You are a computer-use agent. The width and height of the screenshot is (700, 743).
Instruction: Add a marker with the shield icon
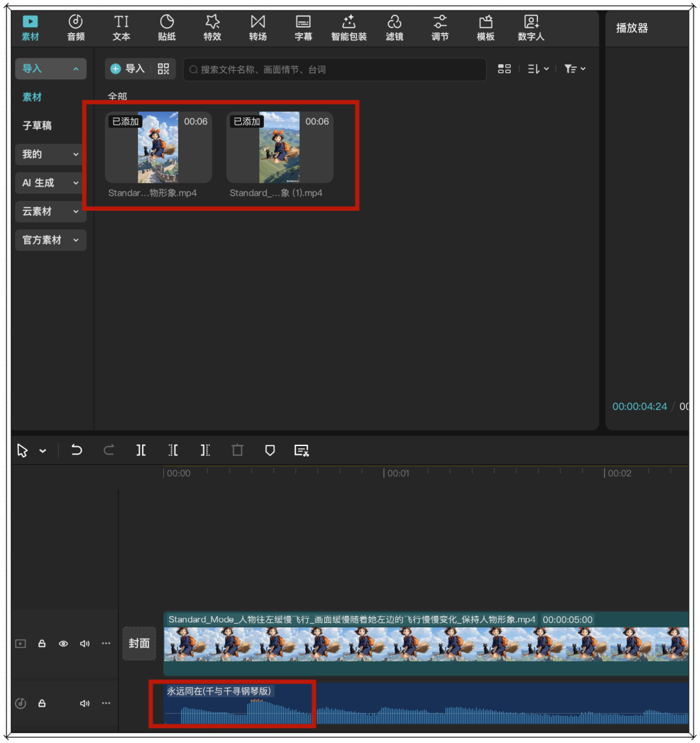[270, 450]
